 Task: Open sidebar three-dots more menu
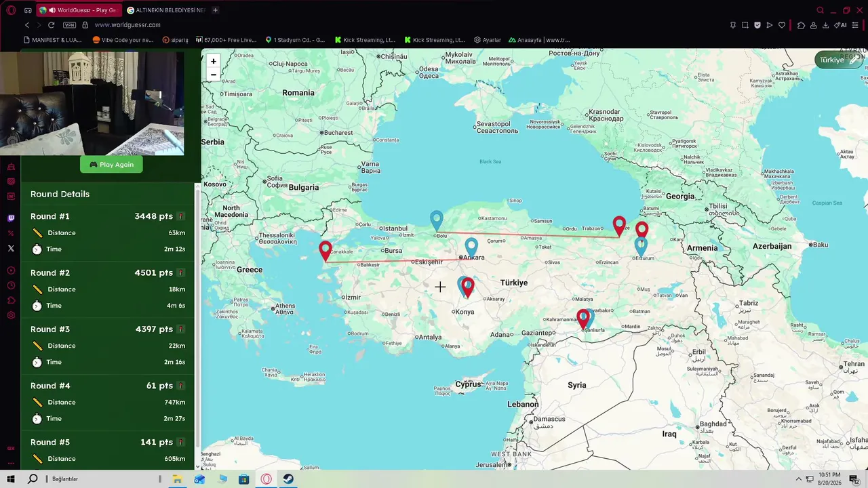[x=11, y=463]
